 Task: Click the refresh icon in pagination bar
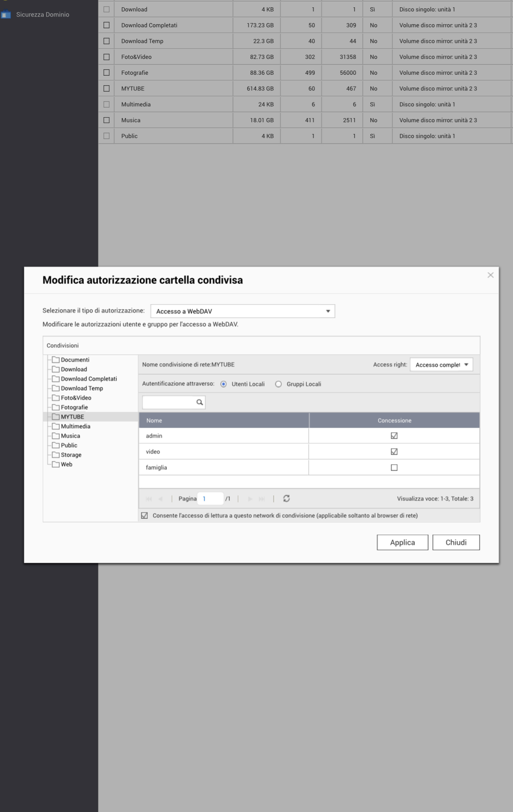click(x=286, y=498)
